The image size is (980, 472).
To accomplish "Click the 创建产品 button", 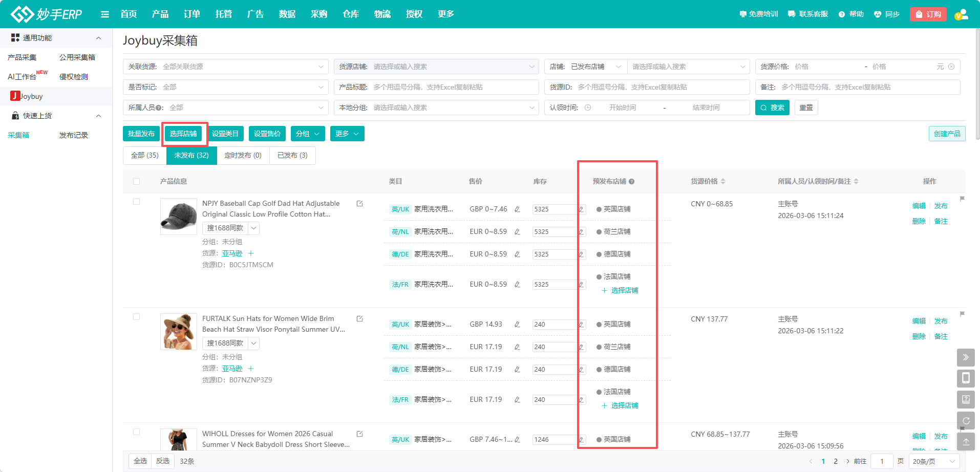I will pyautogui.click(x=947, y=134).
